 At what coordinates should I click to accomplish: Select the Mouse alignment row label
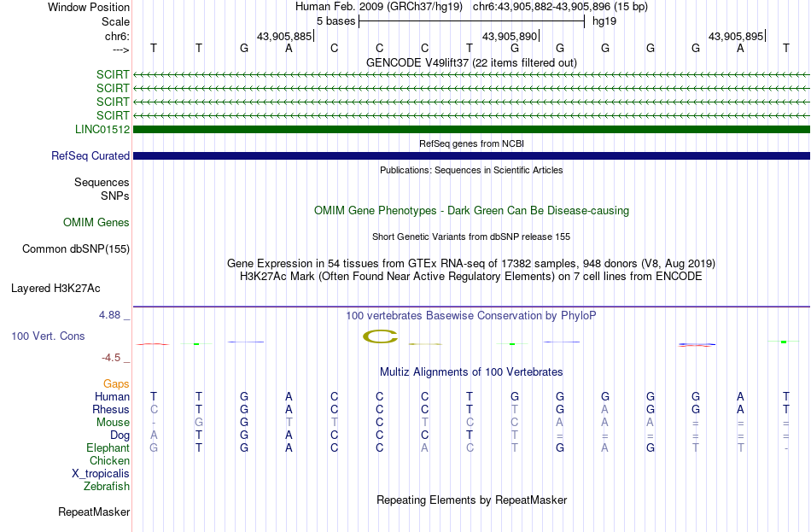[x=113, y=423]
